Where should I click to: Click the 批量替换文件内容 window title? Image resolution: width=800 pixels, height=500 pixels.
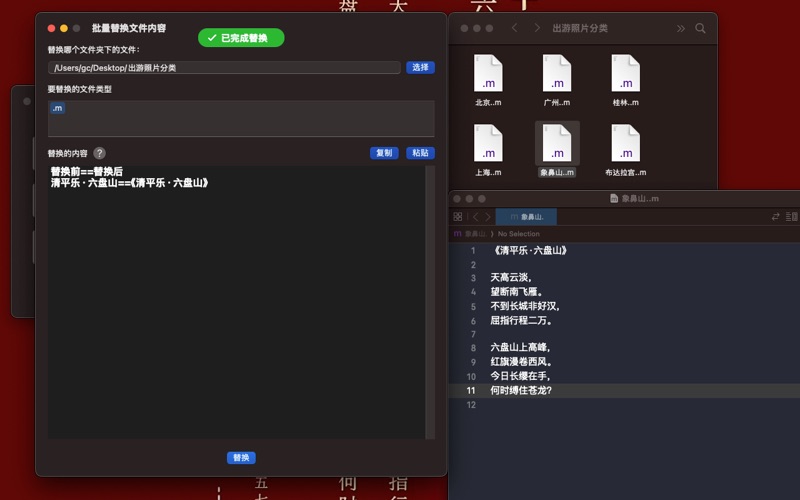(x=129, y=28)
